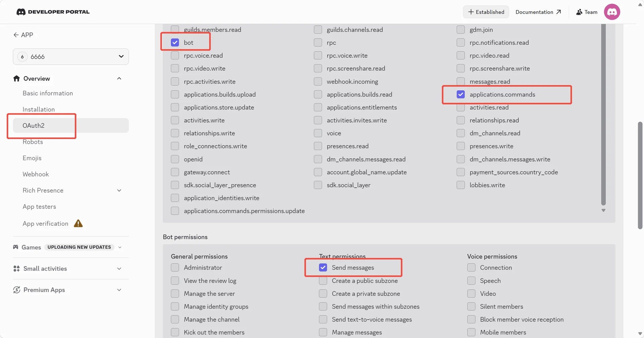Enable the Administrator permission checkbox

(175, 268)
